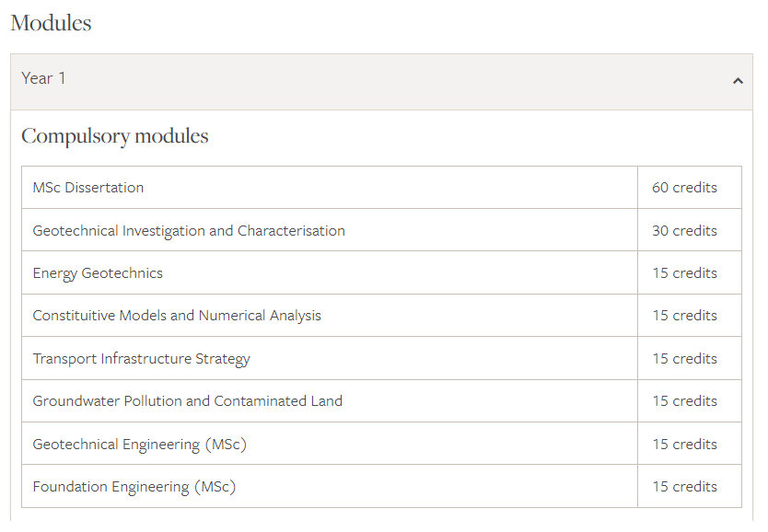Click credits cell for Foundation Engineering (MSc)
768x532 pixels.
click(684, 487)
